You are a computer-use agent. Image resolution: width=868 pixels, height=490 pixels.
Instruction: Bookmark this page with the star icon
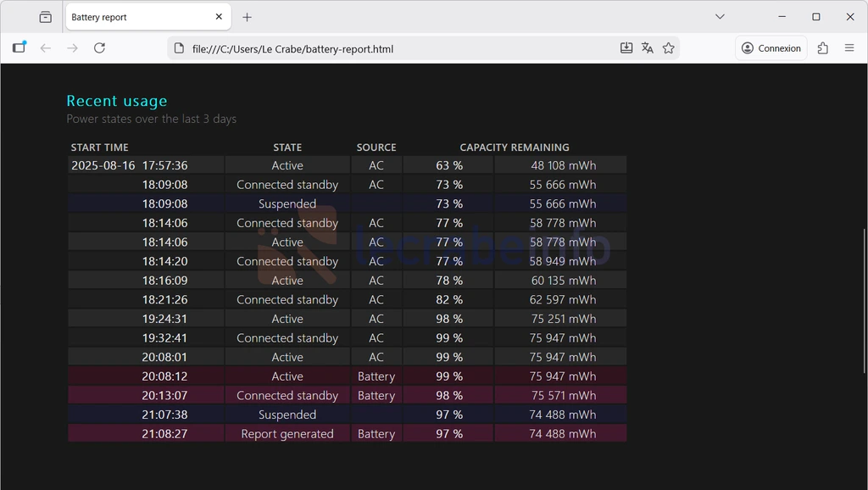[x=669, y=48]
